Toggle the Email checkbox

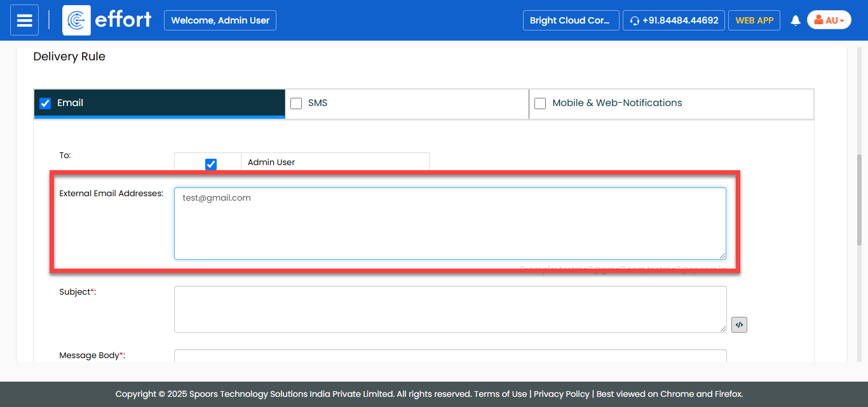pyautogui.click(x=45, y=103)
